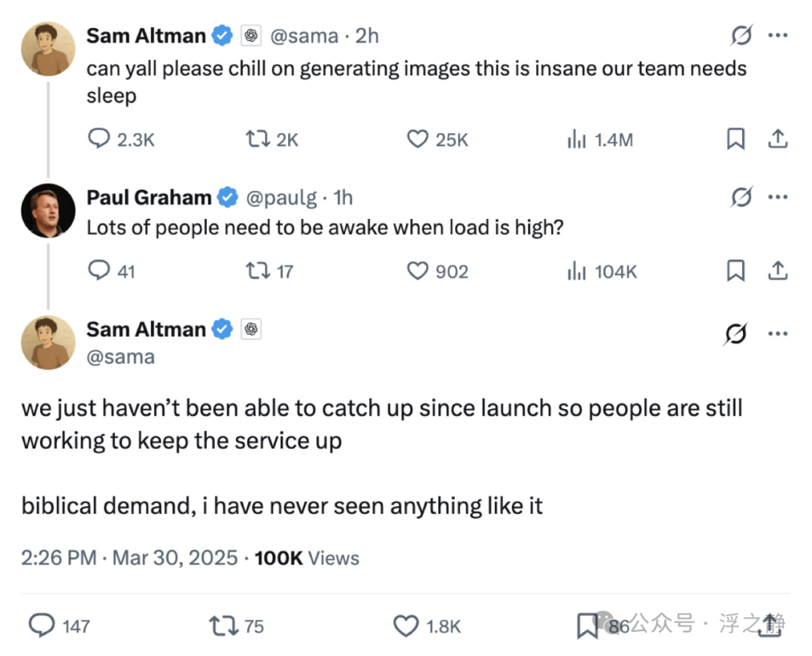The height and width of the screenshot is (656, 812).
Task: Share Sam Altman's first tweet
Action: (x=777, y=139)
